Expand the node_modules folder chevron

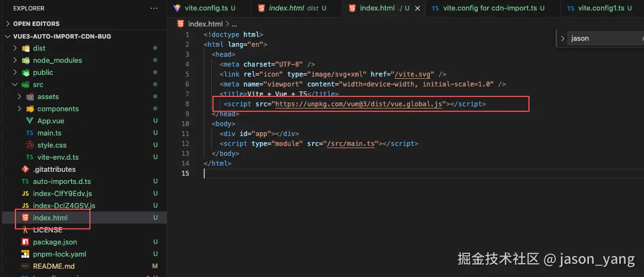(x=15, y=61)
